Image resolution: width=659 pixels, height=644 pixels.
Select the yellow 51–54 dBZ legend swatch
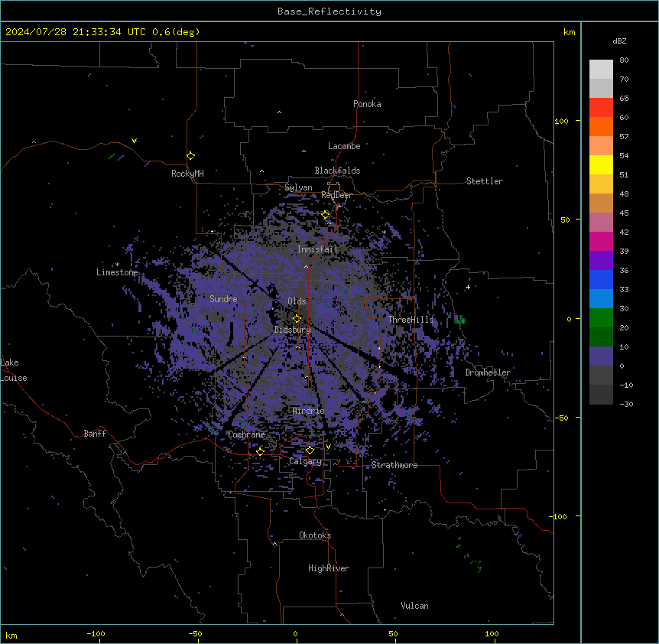[601, 164]
